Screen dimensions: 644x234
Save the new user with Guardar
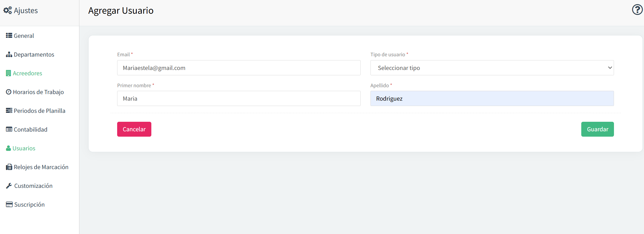click(598, 129)
